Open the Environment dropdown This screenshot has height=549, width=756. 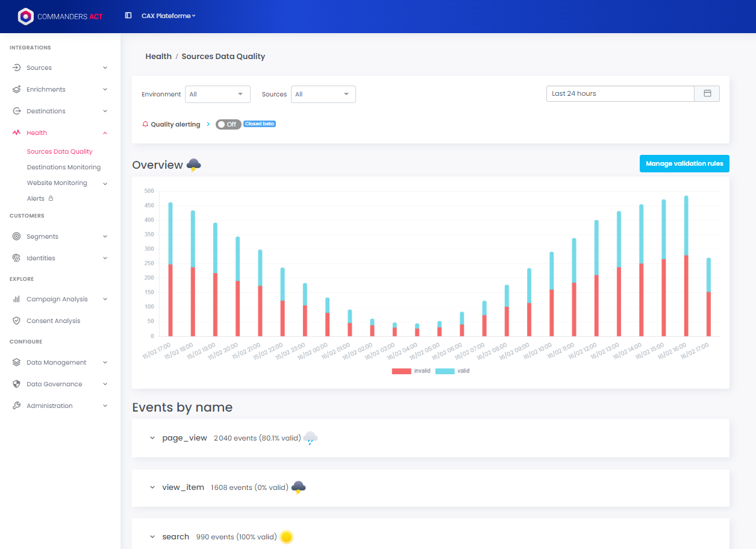click(217, 94)
